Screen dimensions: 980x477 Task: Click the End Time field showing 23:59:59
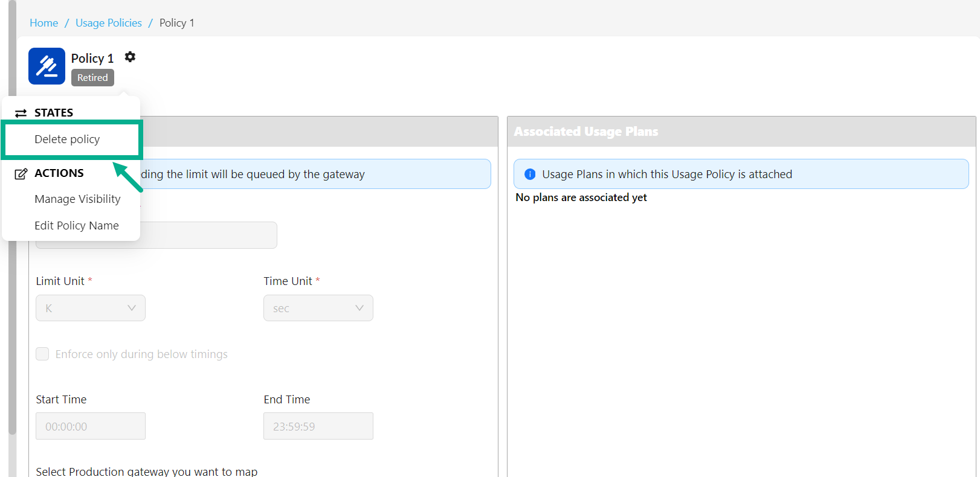click(x=318, y=426)
